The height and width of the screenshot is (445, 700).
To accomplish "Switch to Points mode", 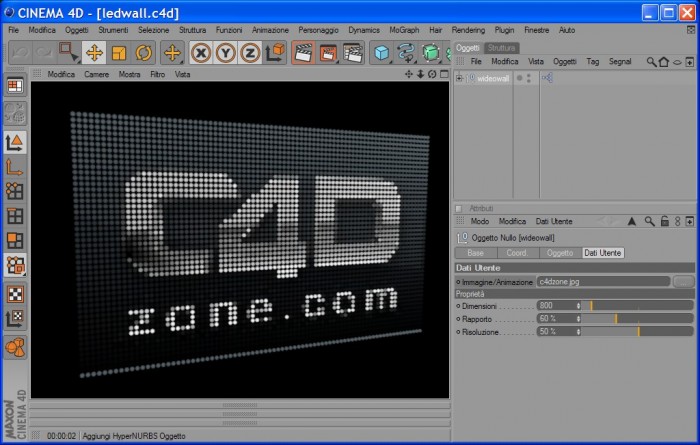I will (x=15, y=191).
